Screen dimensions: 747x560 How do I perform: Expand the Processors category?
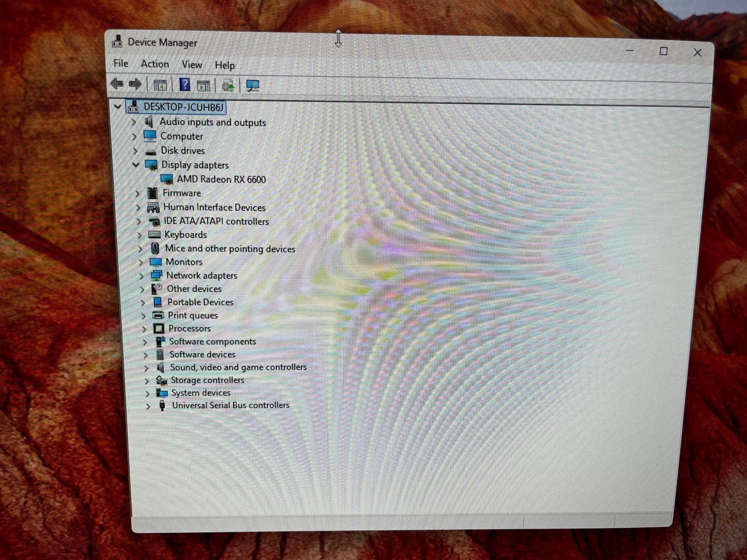[x=144, y=329]
